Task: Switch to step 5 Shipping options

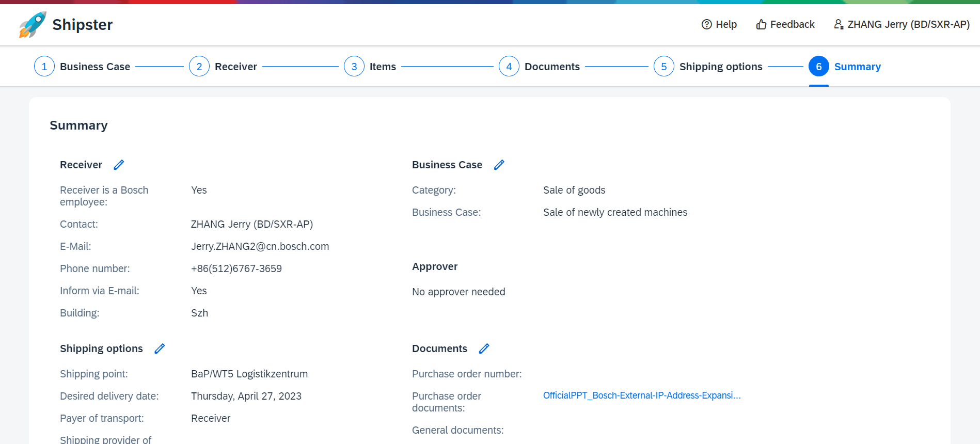Action: coord(720,67)
